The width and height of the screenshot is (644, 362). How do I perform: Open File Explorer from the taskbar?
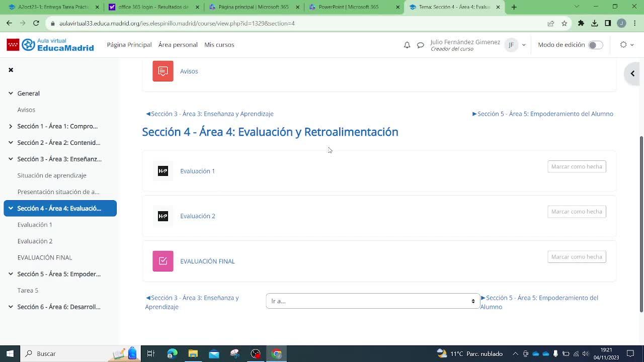click(x=193, y=353)
